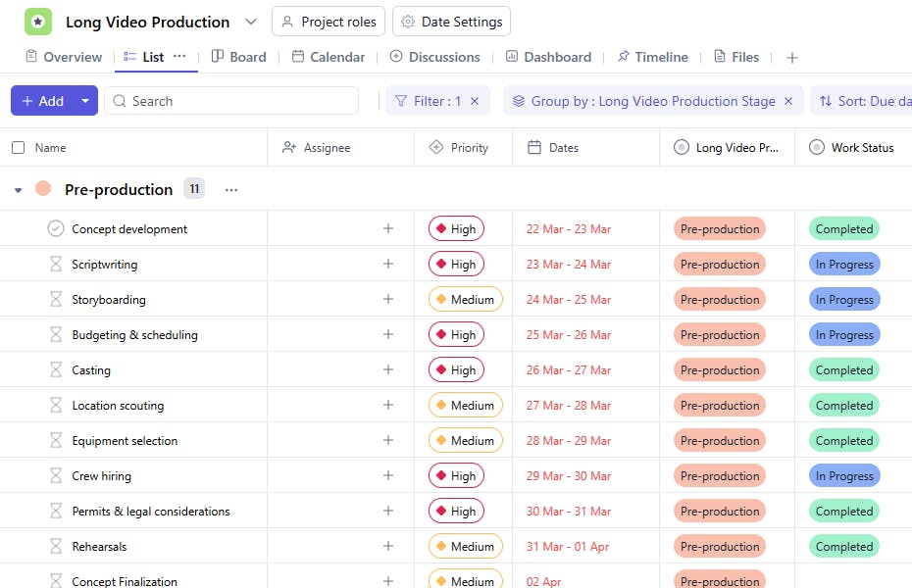Switch to the Board tab
912x588 pixels.
[x=239, y=57]
